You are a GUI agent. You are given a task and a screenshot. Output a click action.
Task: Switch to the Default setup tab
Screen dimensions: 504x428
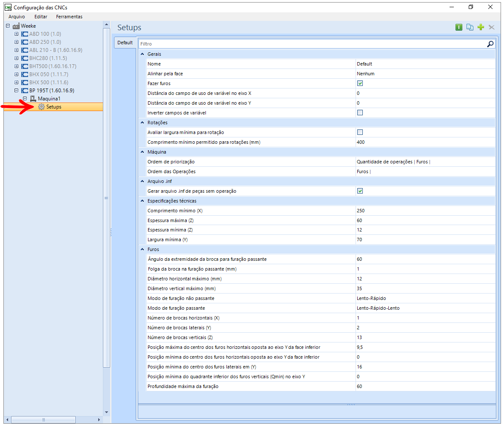tap(125, 43)
